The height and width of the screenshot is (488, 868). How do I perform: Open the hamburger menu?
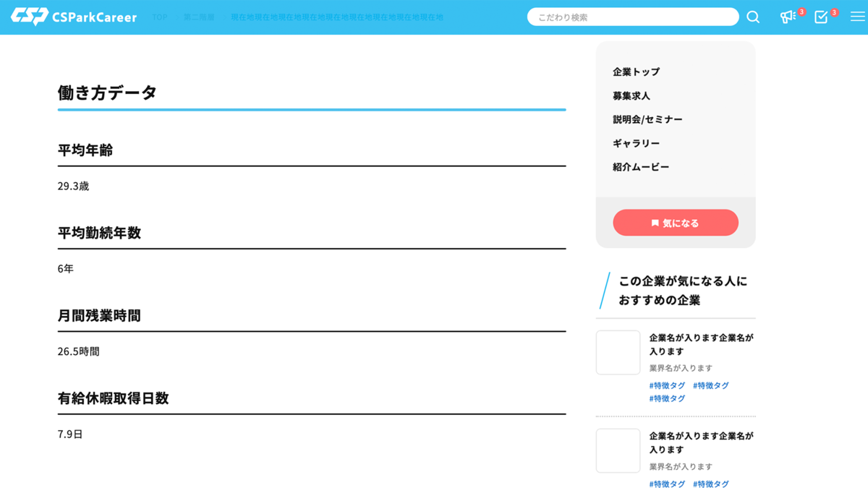(857, 17)
